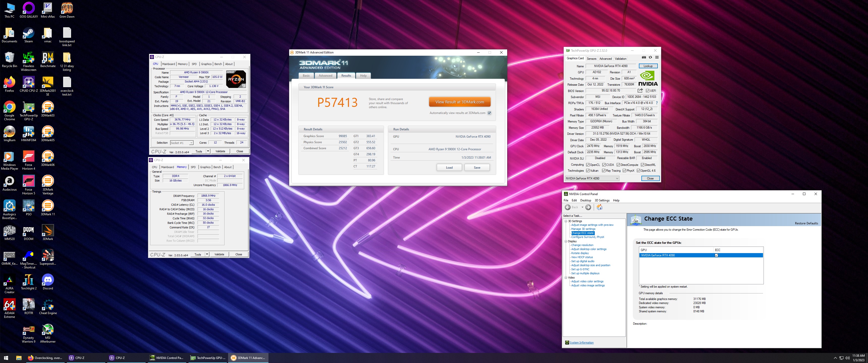Open Mainboard tab in upper CPU-Z
Screen dimensions: 868x363
coord(169,64)
